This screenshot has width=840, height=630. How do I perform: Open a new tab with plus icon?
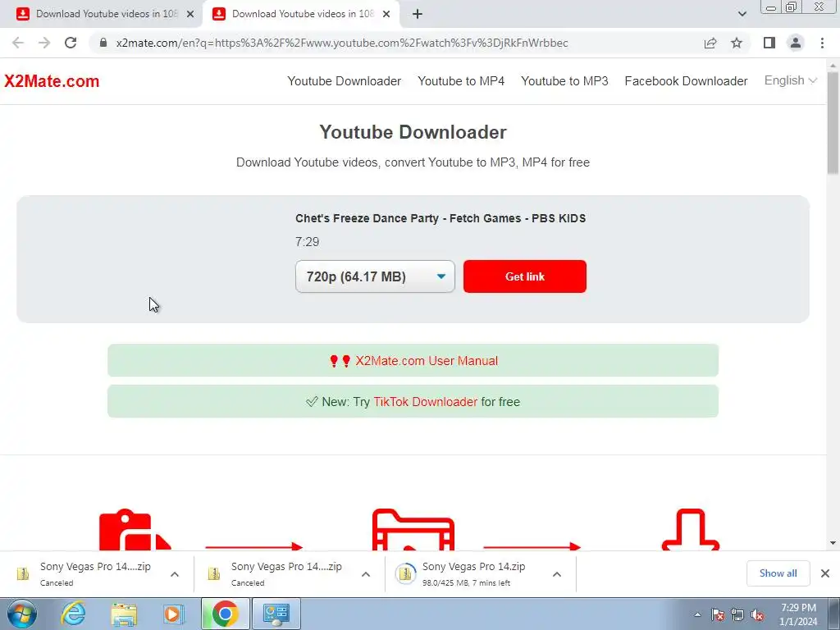[x=418, y=14]
